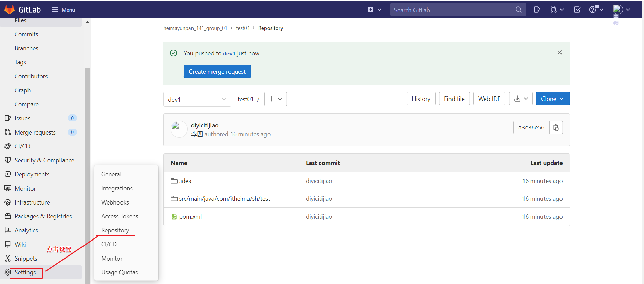Open the Clone dropdown button
The image size is (644, 284).
tap(552, 99)
